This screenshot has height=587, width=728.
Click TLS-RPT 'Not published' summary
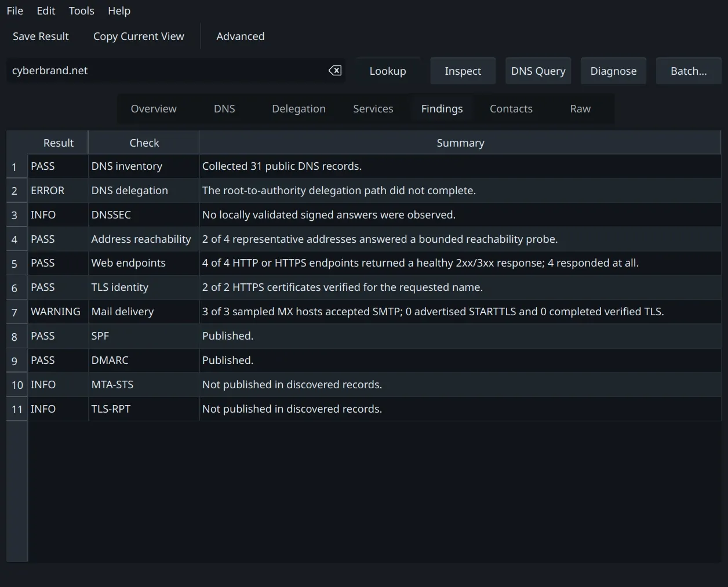pyautogui.click(x=460, y=409)
